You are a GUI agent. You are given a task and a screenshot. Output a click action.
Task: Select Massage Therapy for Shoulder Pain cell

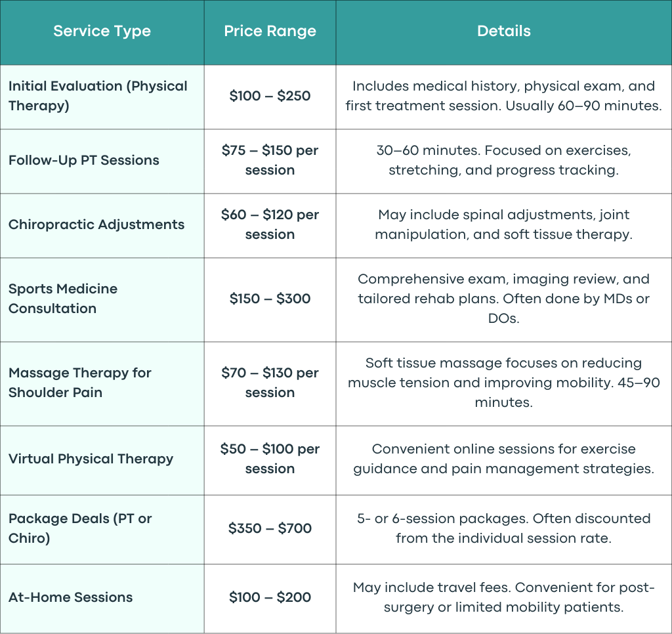pos(102,384)
